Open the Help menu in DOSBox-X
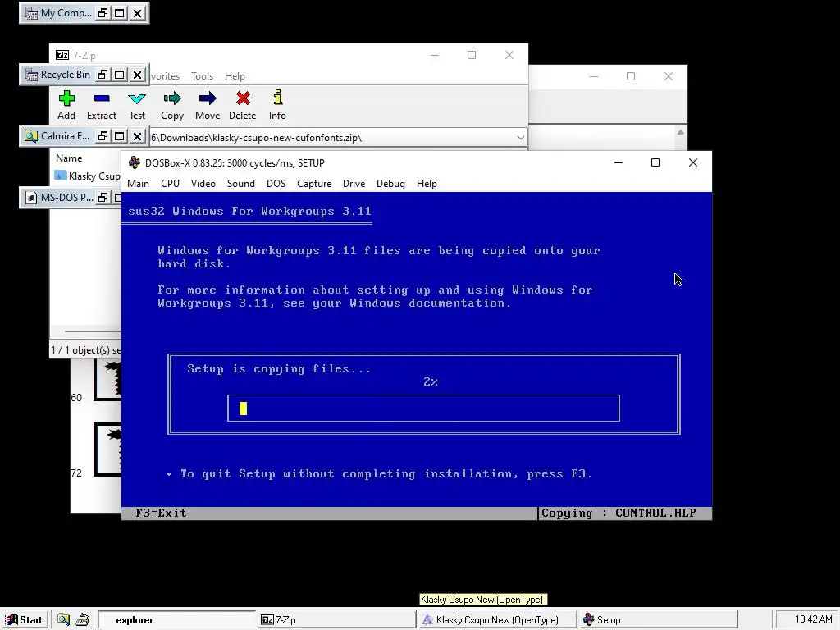The image size is (840, 630). pyautogui.click(x=427, y=183)
